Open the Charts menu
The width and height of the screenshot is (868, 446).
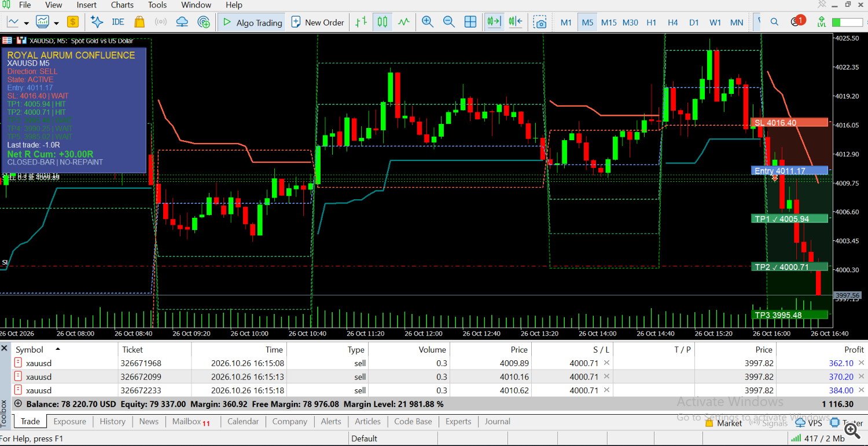pos(122,5)
